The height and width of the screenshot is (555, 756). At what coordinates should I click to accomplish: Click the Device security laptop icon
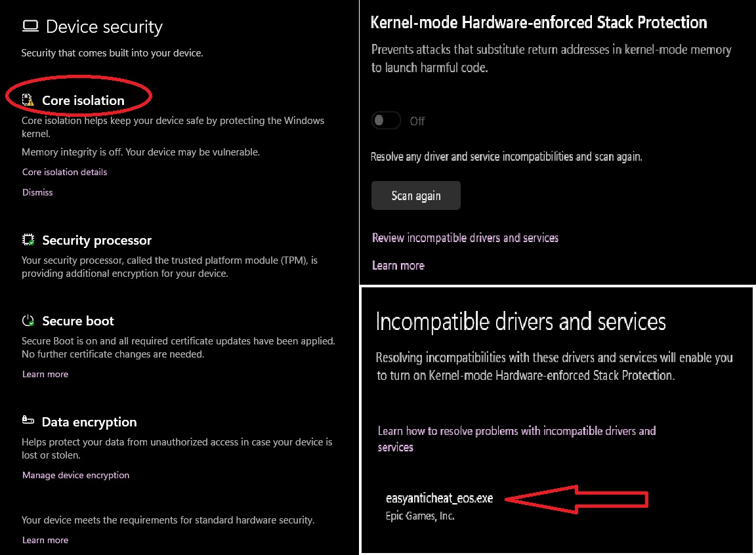(30, 26)
